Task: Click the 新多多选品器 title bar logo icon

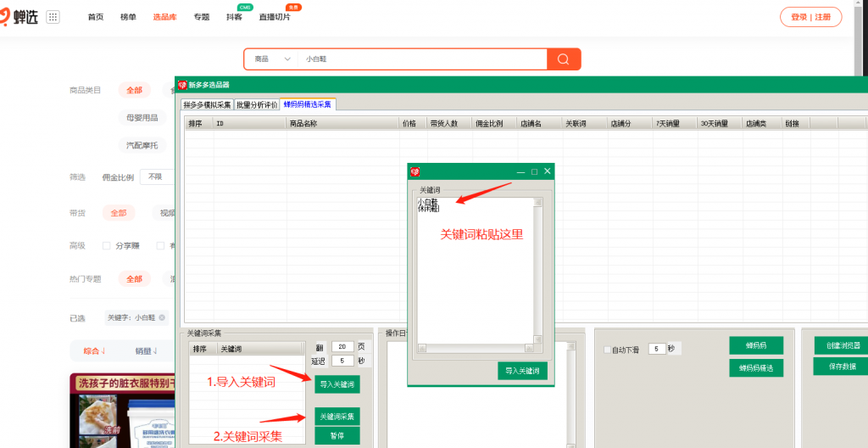Action: [x=182, y=85]
